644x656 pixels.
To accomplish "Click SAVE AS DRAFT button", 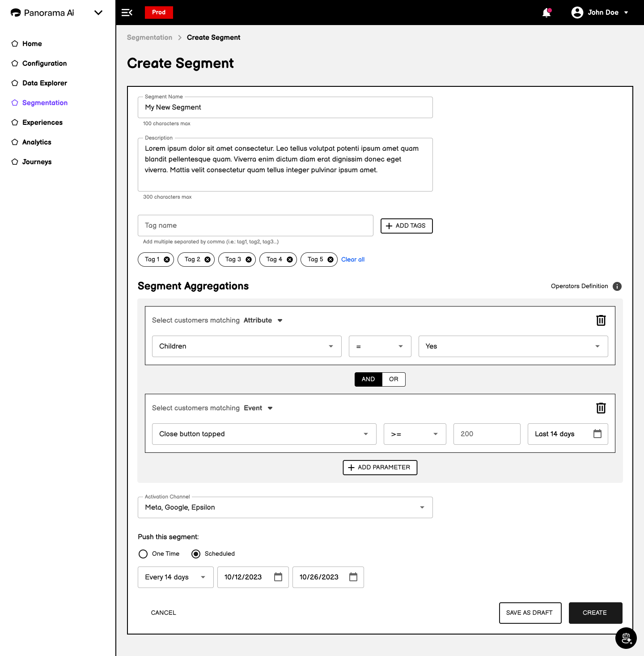I will tap(530, 613).
